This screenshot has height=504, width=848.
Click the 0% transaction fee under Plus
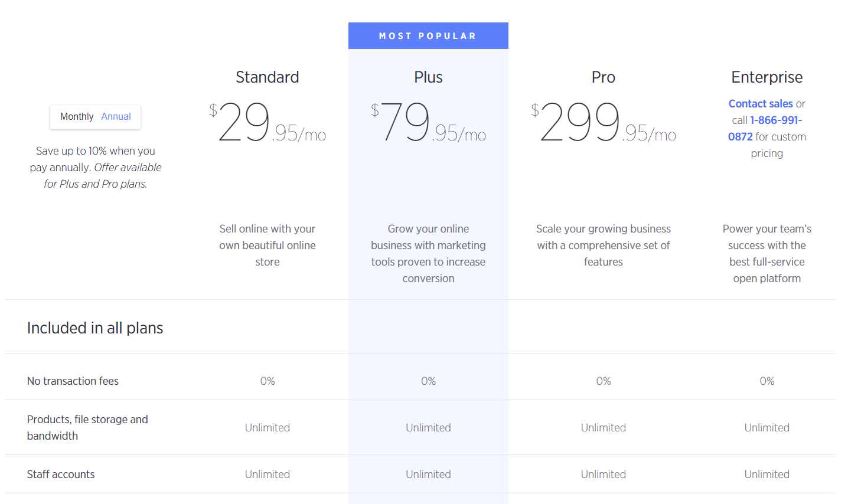(x=428, y=381)
